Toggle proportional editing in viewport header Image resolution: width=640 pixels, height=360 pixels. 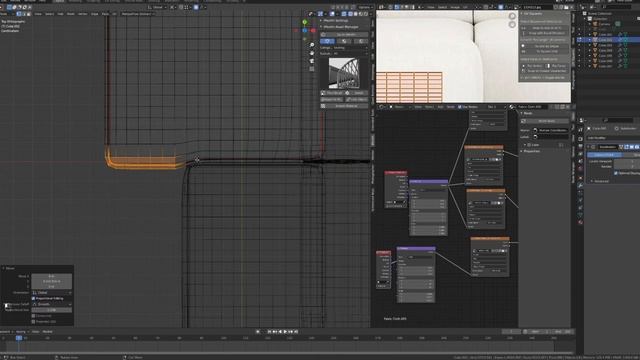click(196, 7)
